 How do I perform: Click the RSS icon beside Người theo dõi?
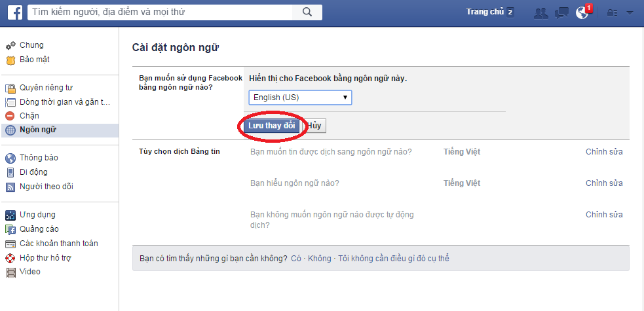(x=10, y=187)
